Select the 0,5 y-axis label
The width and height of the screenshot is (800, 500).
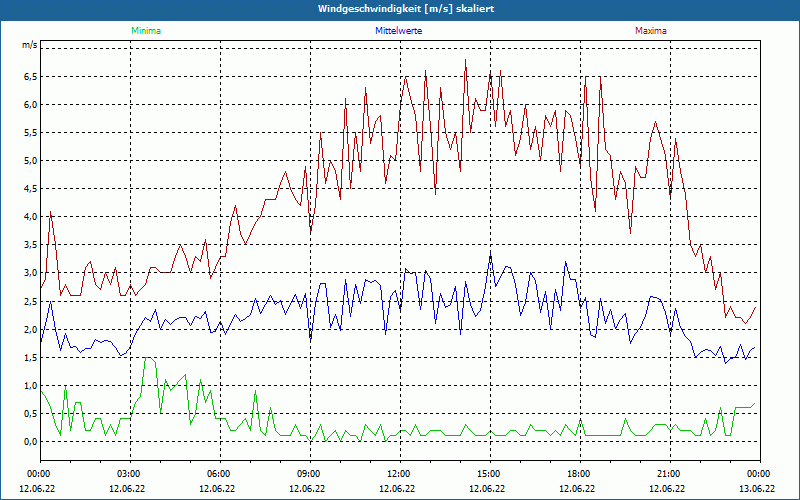click(x=30, y=414)
